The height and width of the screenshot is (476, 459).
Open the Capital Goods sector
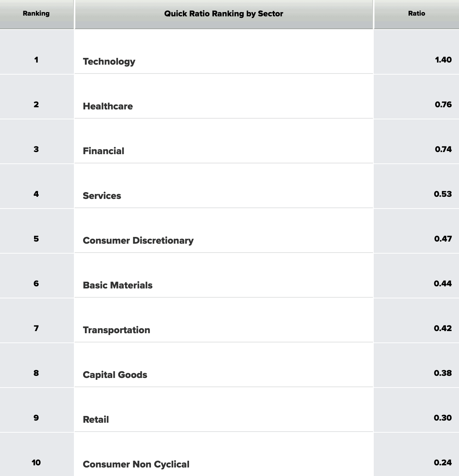pos(115,375)
